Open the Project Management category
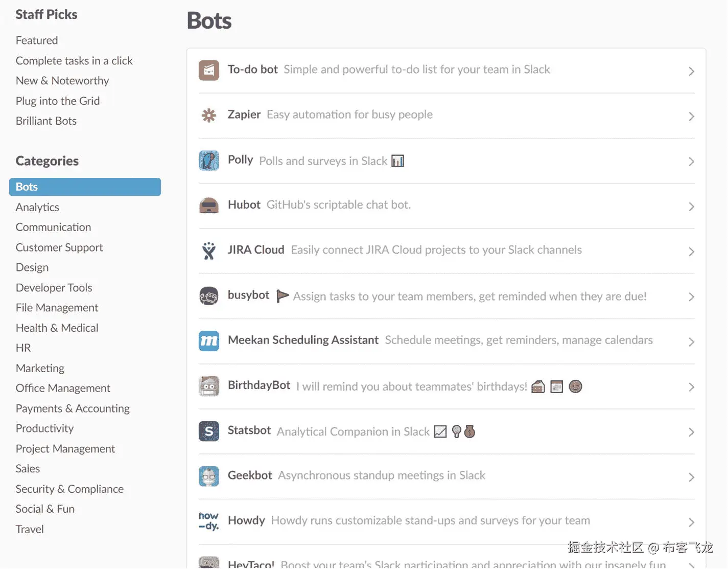 65,449
